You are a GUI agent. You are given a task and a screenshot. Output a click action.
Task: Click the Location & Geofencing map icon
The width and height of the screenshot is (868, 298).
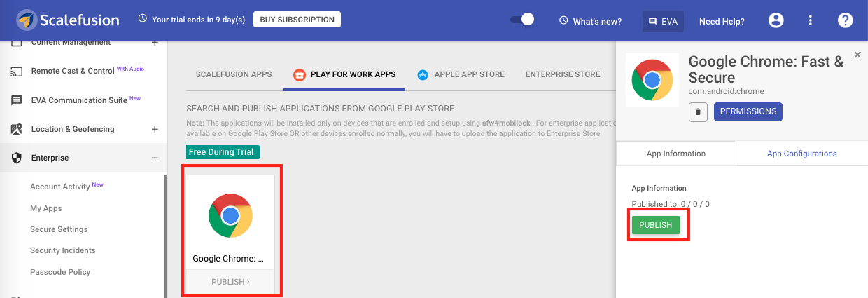pyautogui.click(x=17, y=129)
